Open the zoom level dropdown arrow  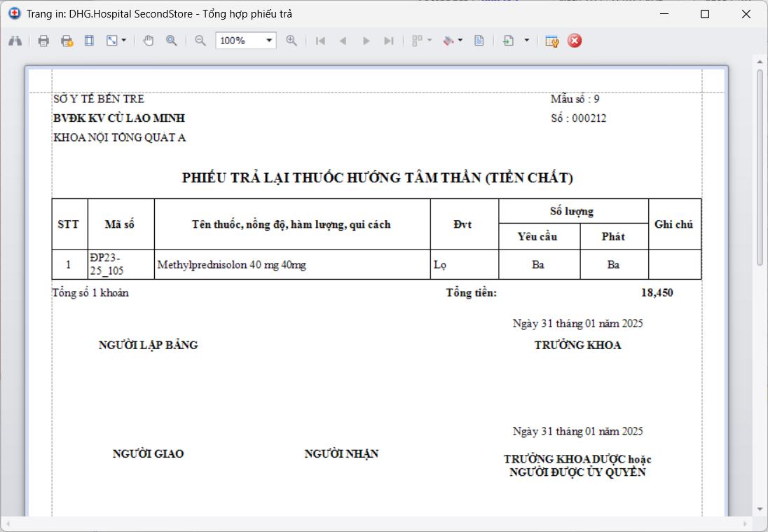click(x=269, y=41)
